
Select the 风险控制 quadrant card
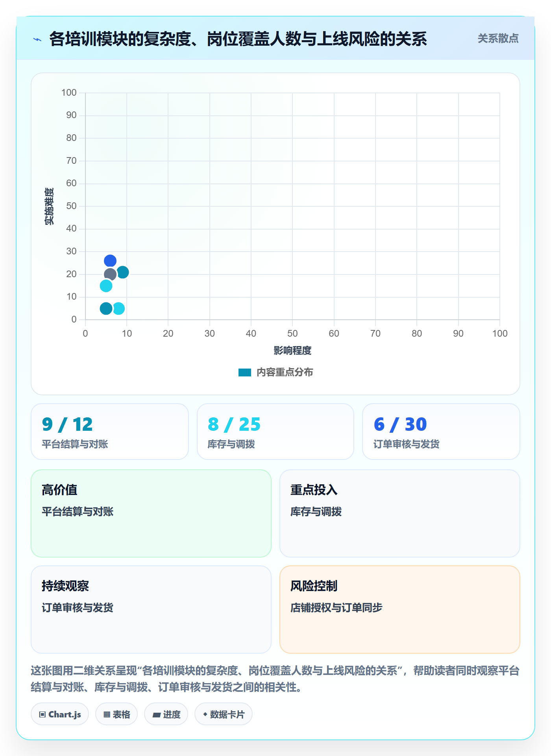pos(400,610)
